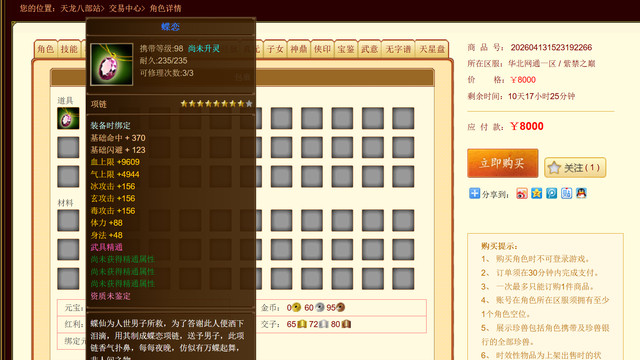Image resolution: width=640 pixels, height=360 pixels.
Task: Click 可修理次数:3/3 text
Action: (167, 73)
